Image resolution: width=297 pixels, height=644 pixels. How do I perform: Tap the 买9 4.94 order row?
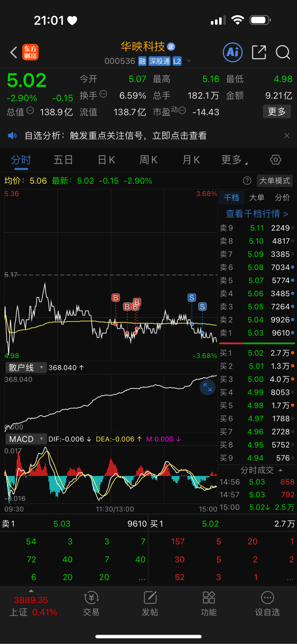257,458
